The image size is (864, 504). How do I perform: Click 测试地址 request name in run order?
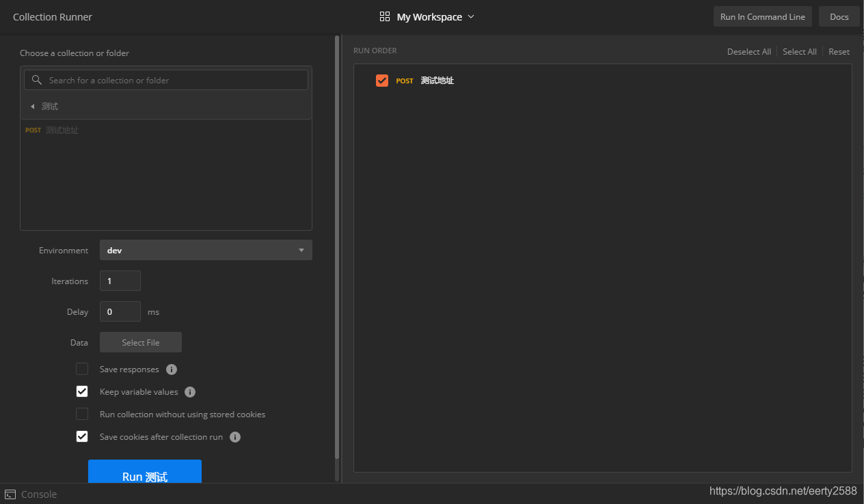(437, 81)
